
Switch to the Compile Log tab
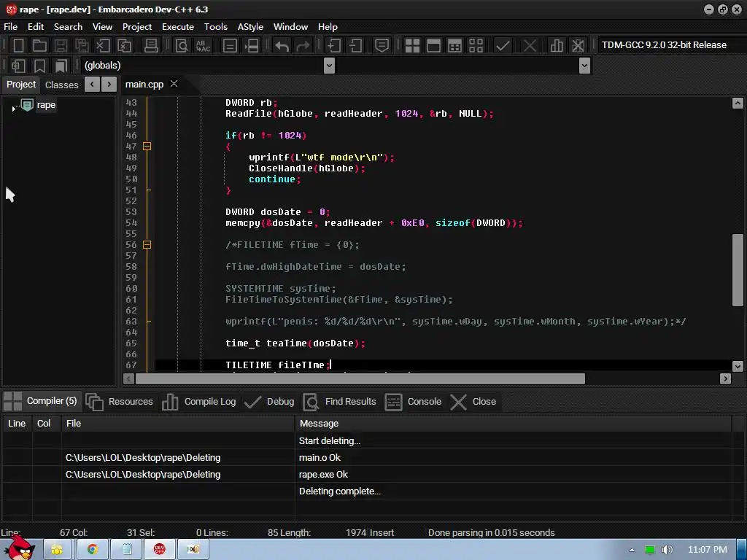coord(199,402)
